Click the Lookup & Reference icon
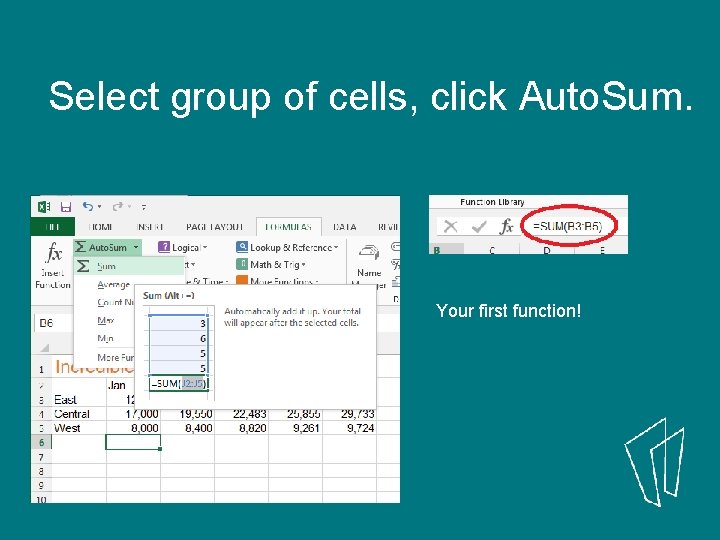Screen dimensions: 720x540 pyautogui.click(x=242, y=247)
